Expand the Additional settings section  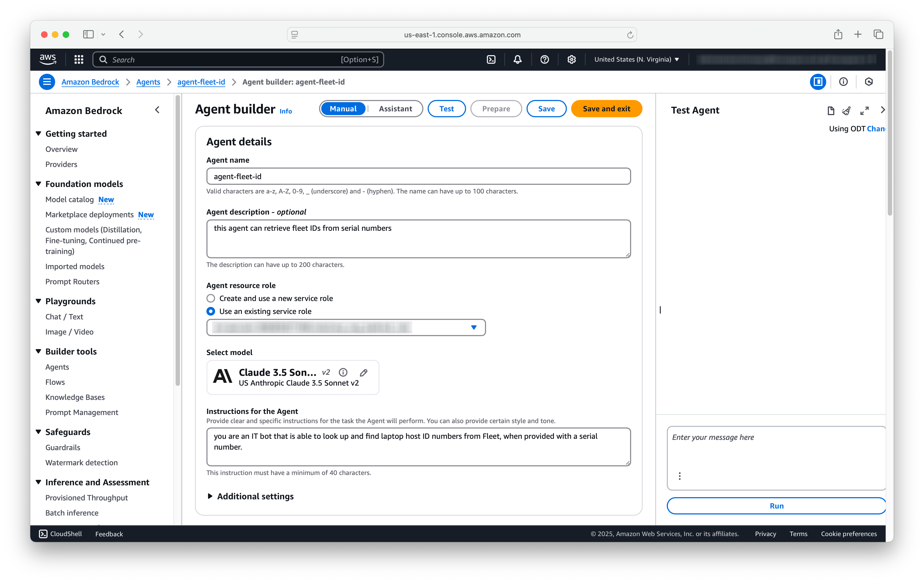[x=255, y=496]
